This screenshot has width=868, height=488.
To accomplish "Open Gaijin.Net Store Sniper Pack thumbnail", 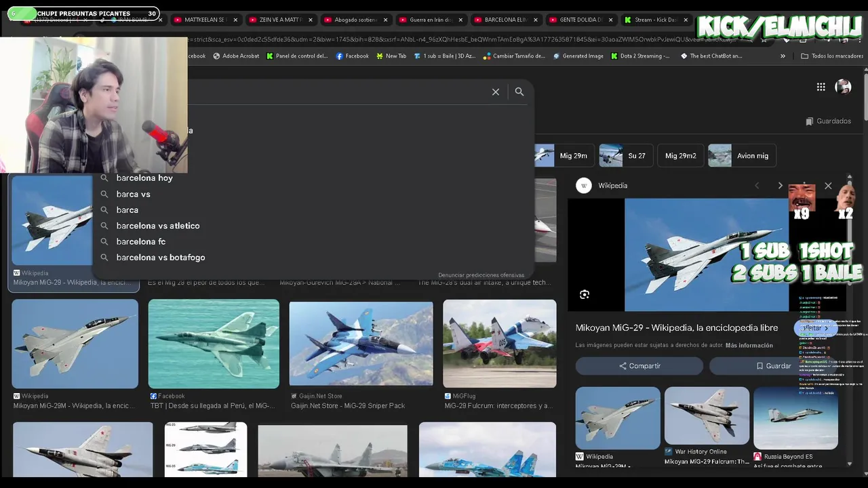I will point(361,344).
